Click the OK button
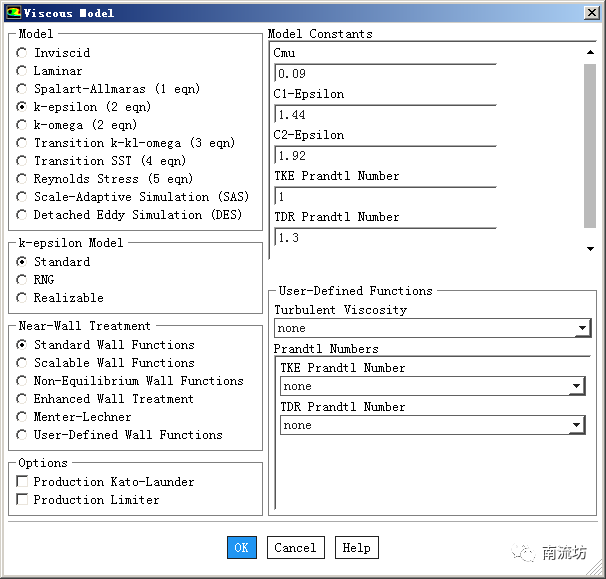This screenshot has height=579, width=606. coord(241,548)
